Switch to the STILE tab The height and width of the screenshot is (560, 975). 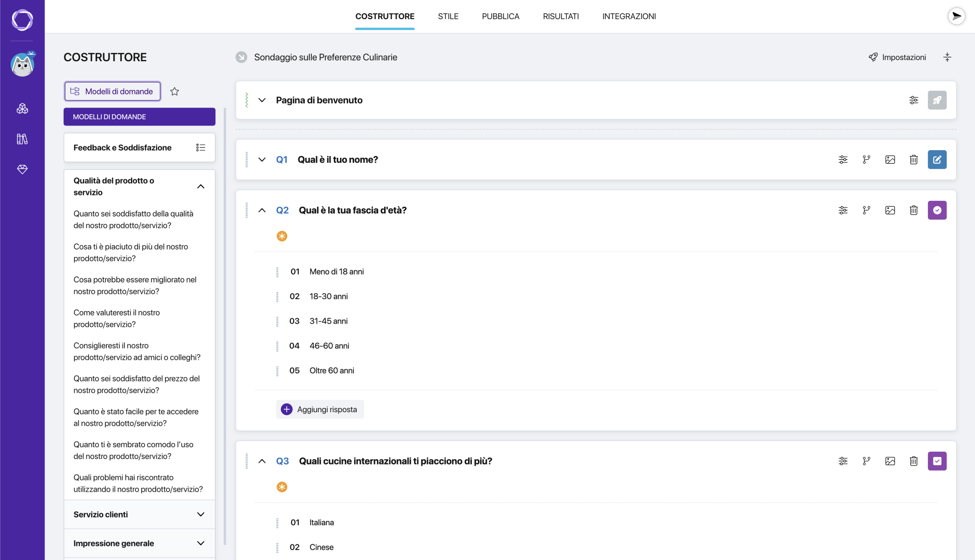(x=448, y=16)
